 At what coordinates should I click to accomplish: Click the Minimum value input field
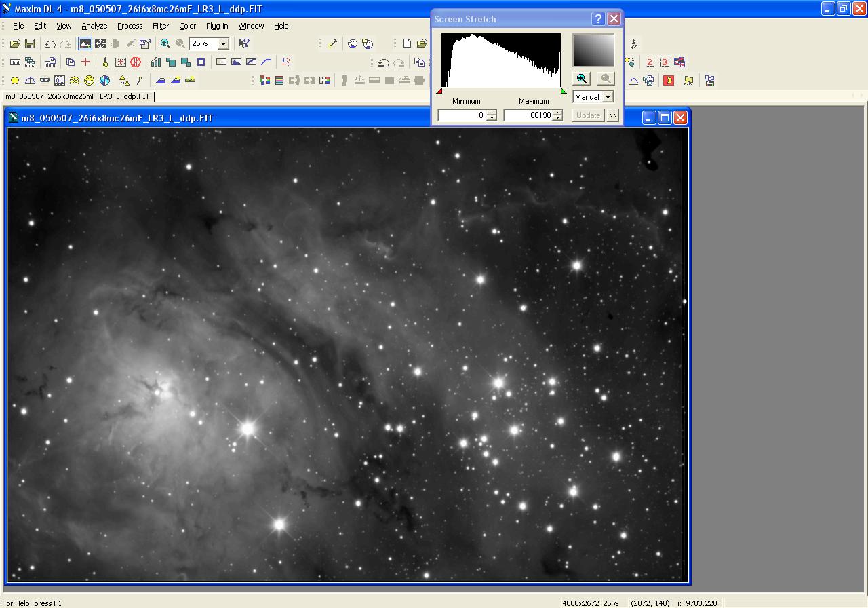(462, 115)
